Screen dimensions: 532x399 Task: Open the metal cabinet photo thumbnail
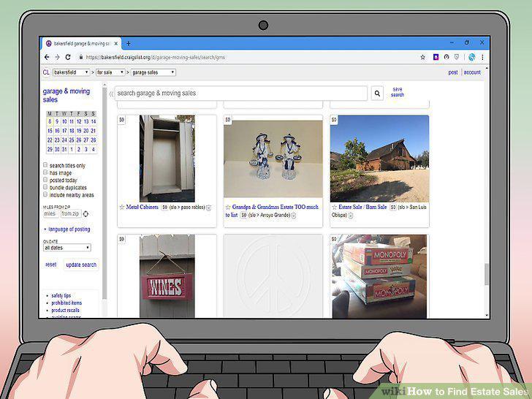[167, 159]
